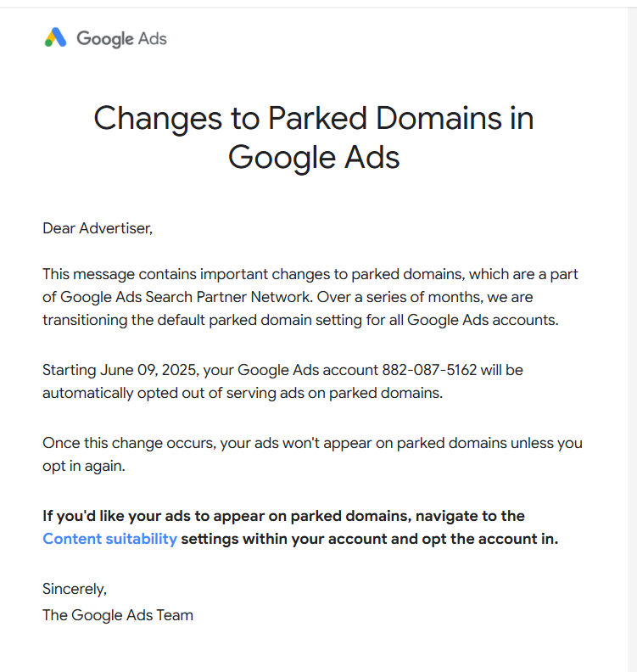
Task: Click the line starting "Once this change occurs"
Action: tap(312, 443)
